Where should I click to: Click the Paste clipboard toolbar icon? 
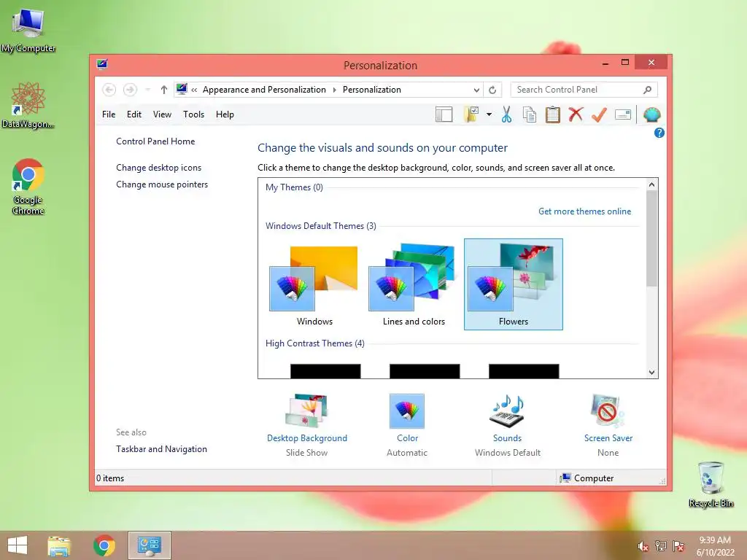[x=553, y=114]
